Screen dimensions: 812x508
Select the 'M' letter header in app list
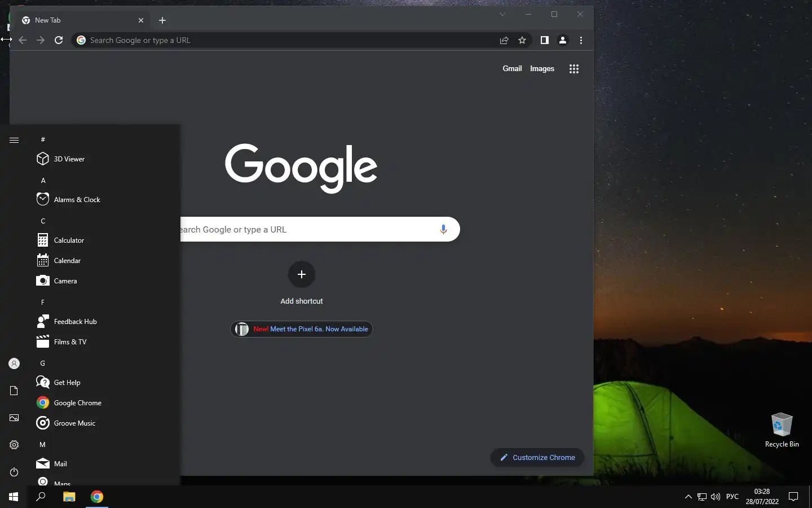pos(43,444)
